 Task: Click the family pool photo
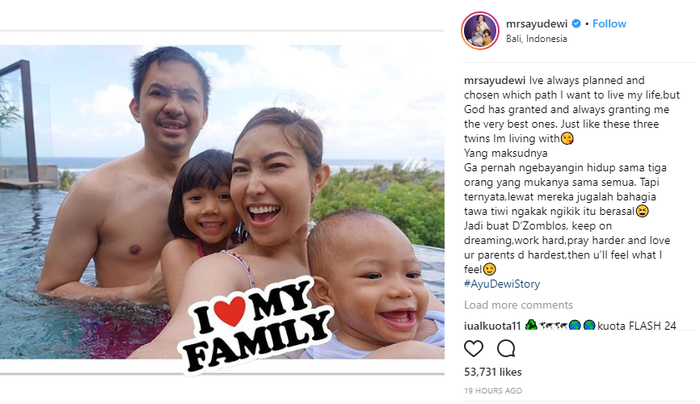coord(222,202)
